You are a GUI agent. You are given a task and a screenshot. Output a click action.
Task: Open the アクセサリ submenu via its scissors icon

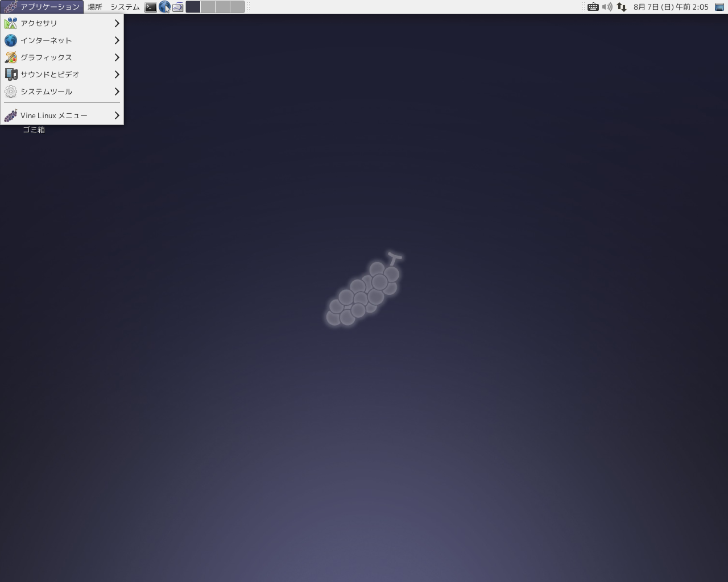pos(11,23)
